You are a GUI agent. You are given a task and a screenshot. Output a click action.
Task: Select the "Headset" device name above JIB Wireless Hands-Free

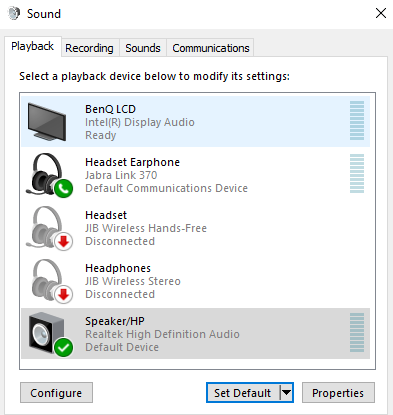106,215
